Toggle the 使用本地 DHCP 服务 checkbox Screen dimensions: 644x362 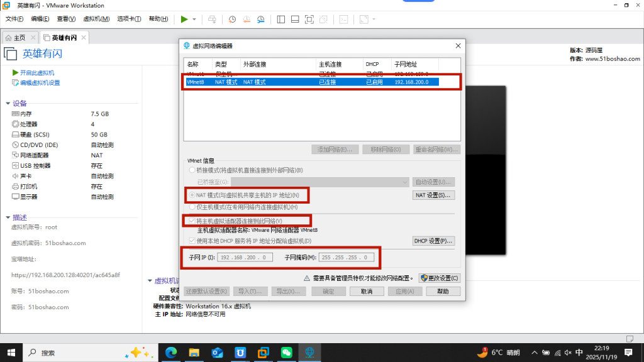[191, 240]
